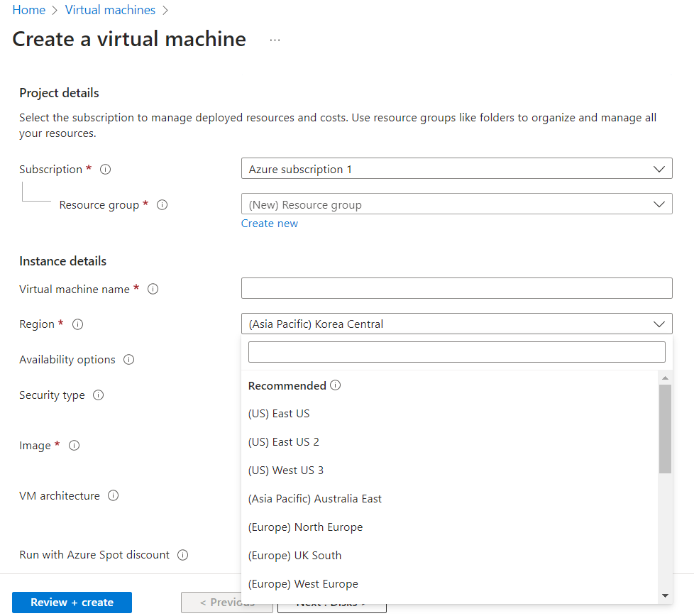Open the VM architecture info icon

pyautogui.click(x=114, y=495)
